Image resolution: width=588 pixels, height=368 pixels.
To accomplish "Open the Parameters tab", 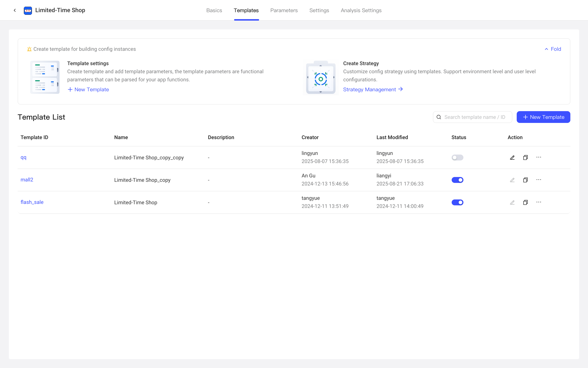I will (x=284, y=10).
